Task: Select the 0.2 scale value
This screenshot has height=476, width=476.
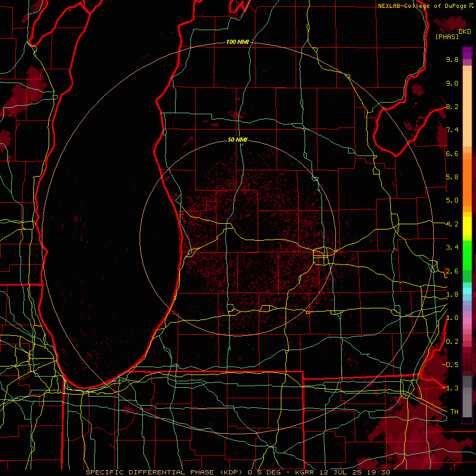Action: click(452, 342)
